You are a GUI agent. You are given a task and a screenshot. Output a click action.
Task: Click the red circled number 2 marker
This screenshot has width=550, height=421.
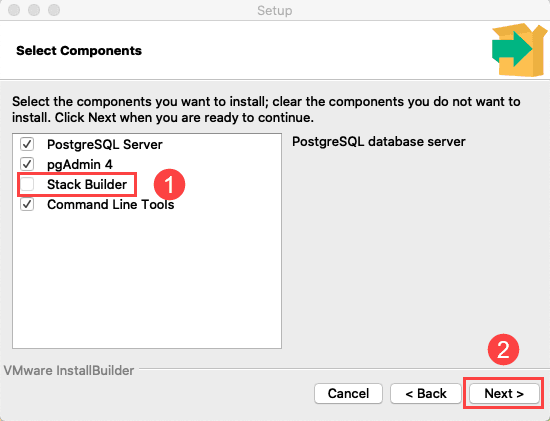tap(503, 349)
